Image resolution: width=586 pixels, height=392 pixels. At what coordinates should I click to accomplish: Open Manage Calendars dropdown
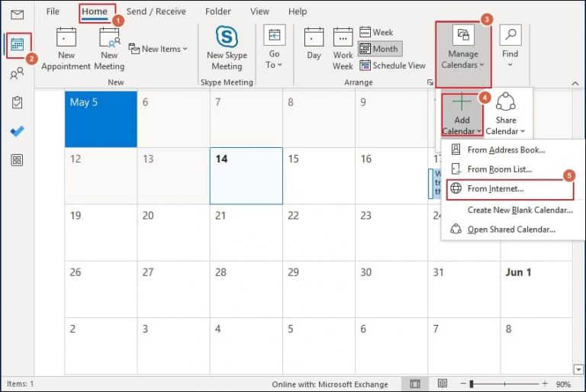tap(463, 54)
